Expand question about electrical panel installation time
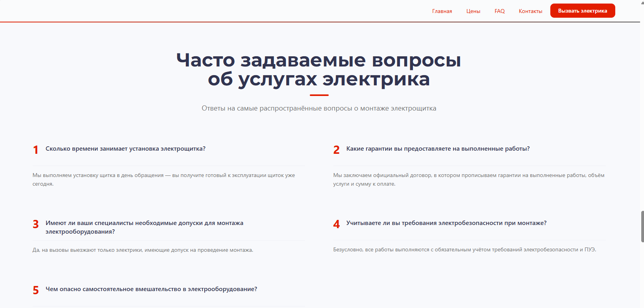Viewport: 644px width, 308px height. point(126,149)
